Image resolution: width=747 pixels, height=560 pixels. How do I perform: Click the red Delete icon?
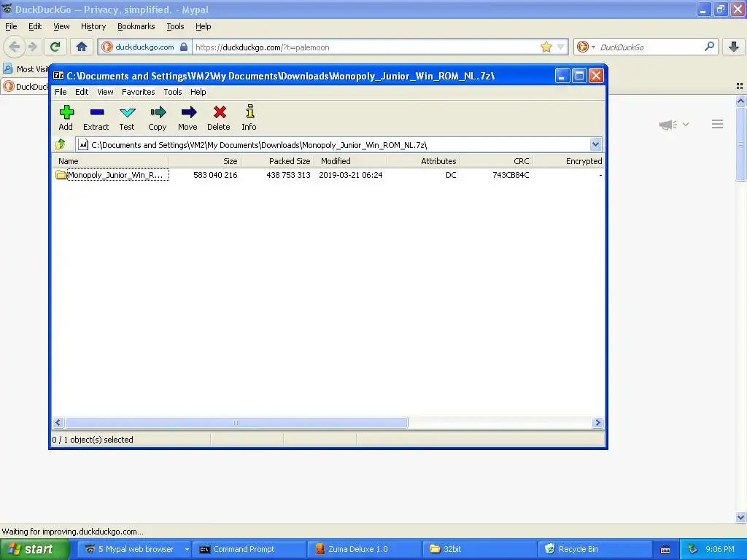(219, 117)
